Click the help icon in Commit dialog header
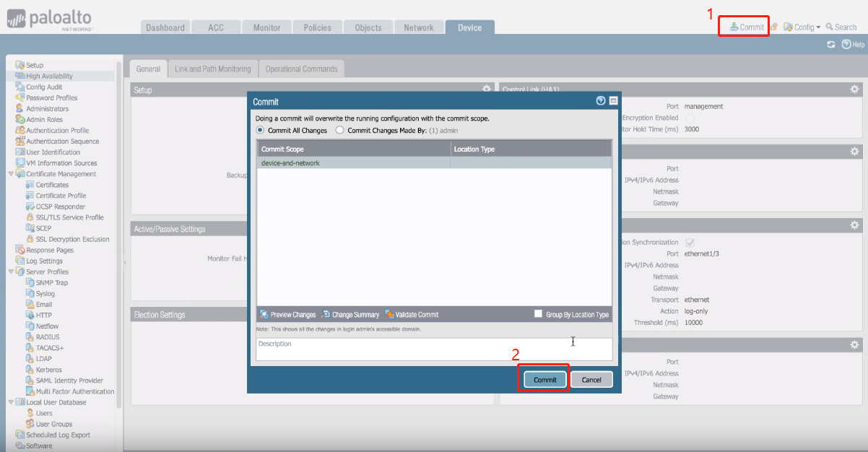 [x=600, y=101]
